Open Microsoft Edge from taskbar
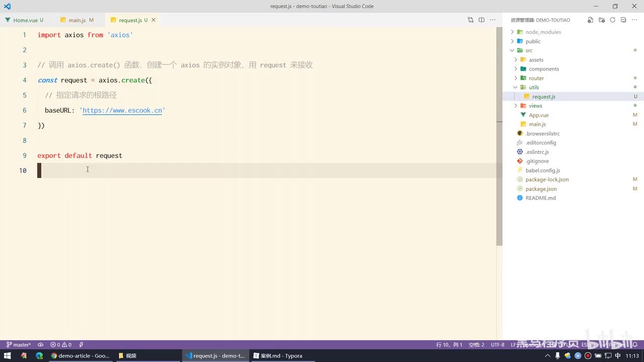Viewport: 644px width, 362px height. pos(39,355)
